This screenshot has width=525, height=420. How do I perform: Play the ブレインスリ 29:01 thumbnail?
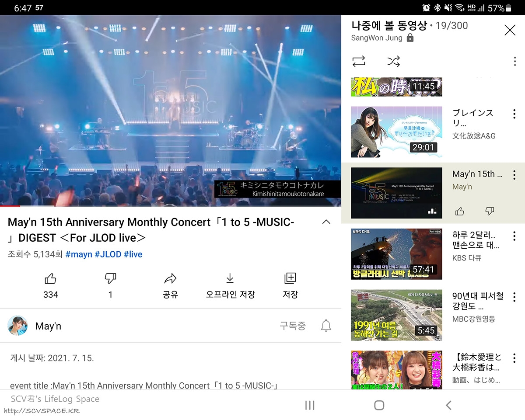point(397,132)
